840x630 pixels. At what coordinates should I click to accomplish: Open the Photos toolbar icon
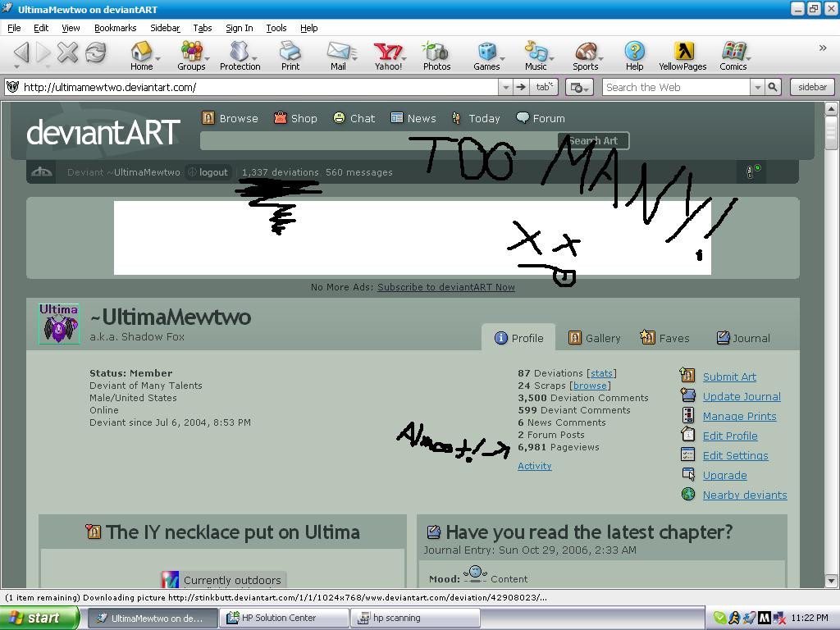[436, 57]
